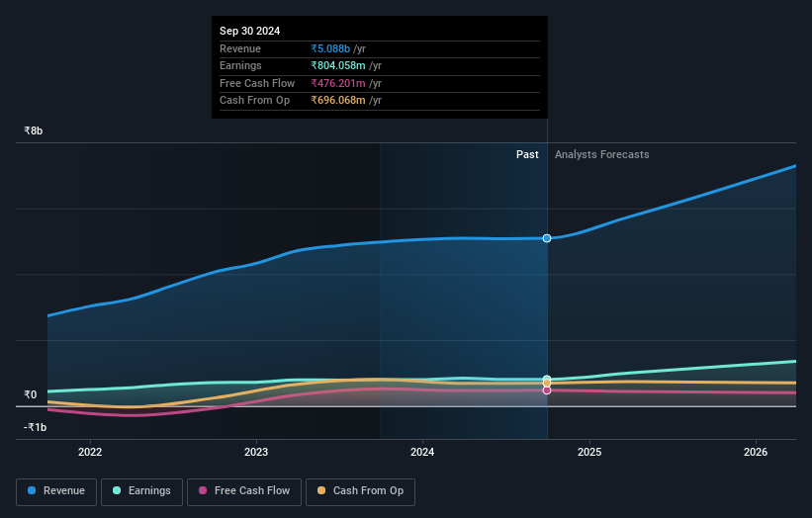This screenshot has height=518, width=812.
Task: Click the pink Free Cash Flow legend dot
Action: [203, 490]
